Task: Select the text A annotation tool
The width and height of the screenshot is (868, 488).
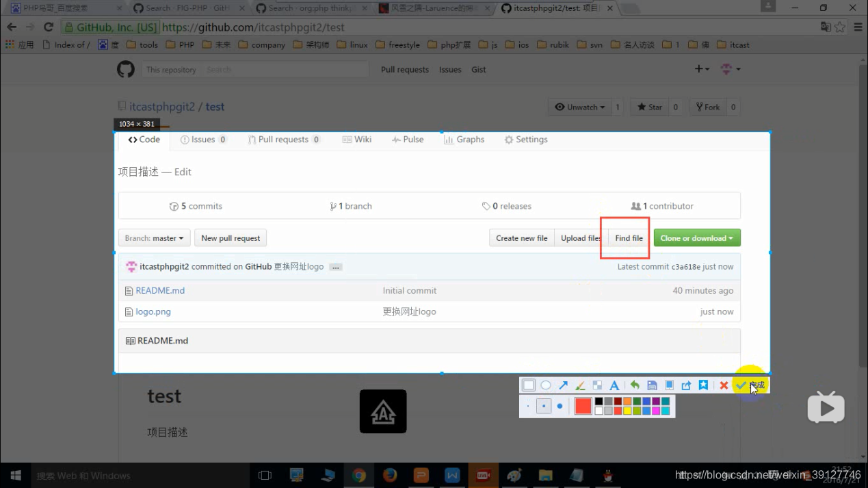Action: (614, 385)
